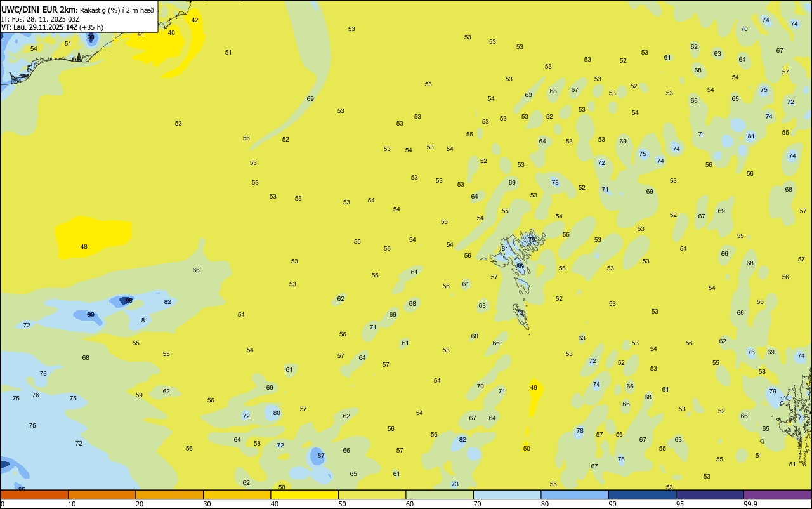The width and height of the screenshot is (812, 509).
Task: Click the value 48 in the yellow patch
Action: click(84, 246)
